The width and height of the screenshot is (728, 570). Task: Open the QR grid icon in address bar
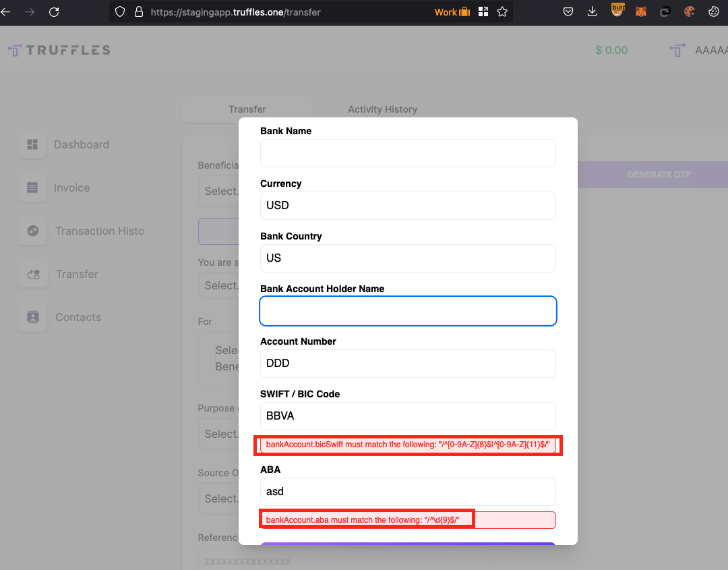tap(483, 12)
